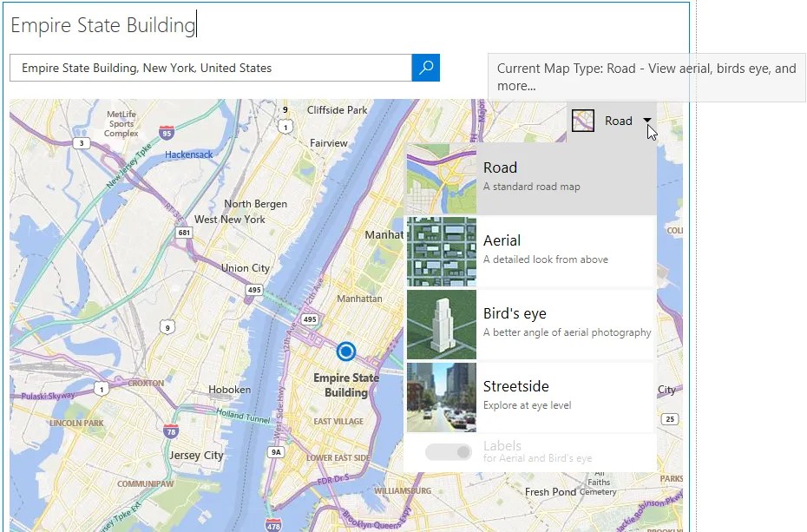Click the location search text field
The height and width of the screenshot is (532, 807).
[211, 68]
